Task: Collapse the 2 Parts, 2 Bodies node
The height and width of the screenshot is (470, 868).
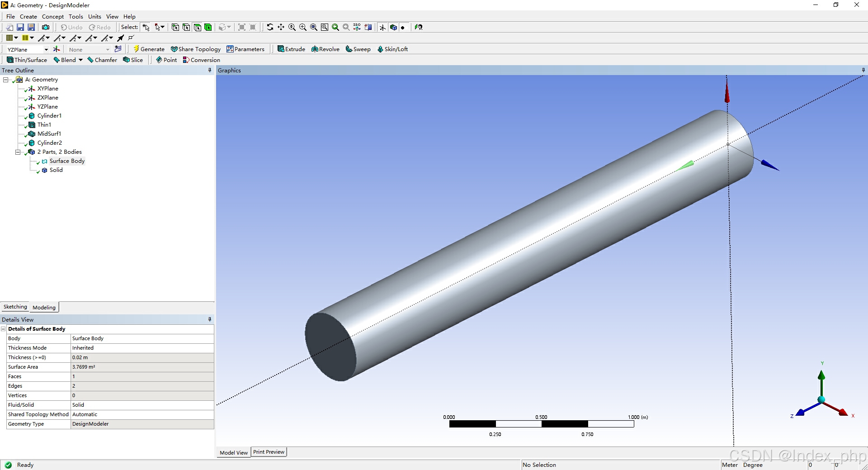Action: 18,152
